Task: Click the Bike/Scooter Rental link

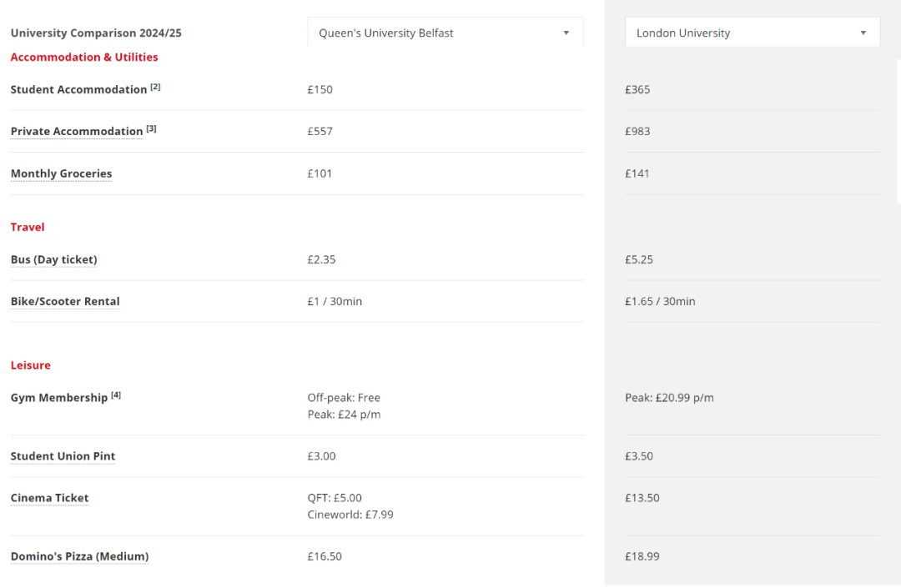Action: (x=65, y=301)
